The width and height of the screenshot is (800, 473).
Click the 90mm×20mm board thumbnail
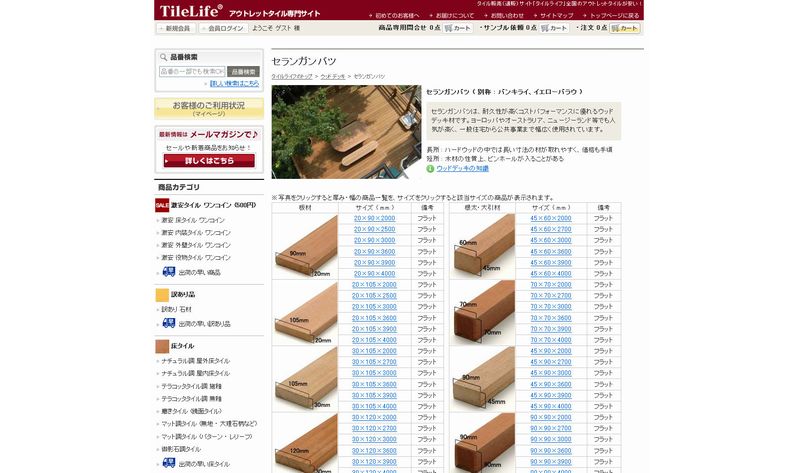pyautogui.click(x=304, y=246)
